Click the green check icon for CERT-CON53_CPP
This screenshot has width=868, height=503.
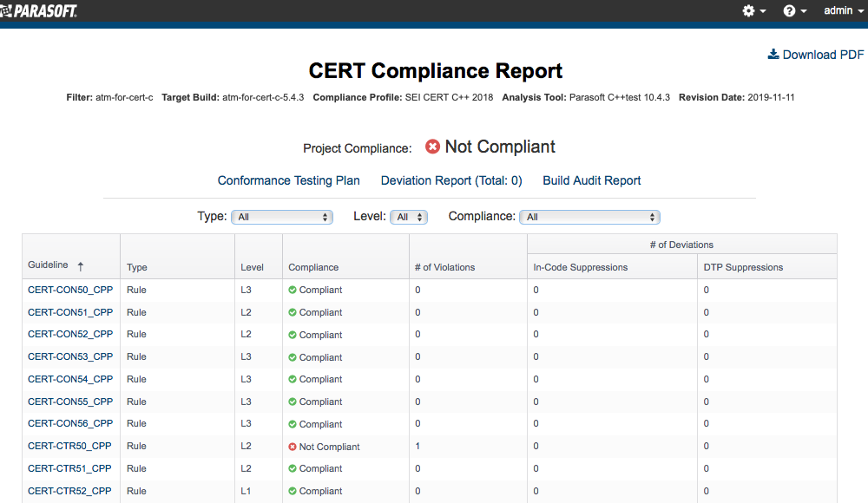293,357
